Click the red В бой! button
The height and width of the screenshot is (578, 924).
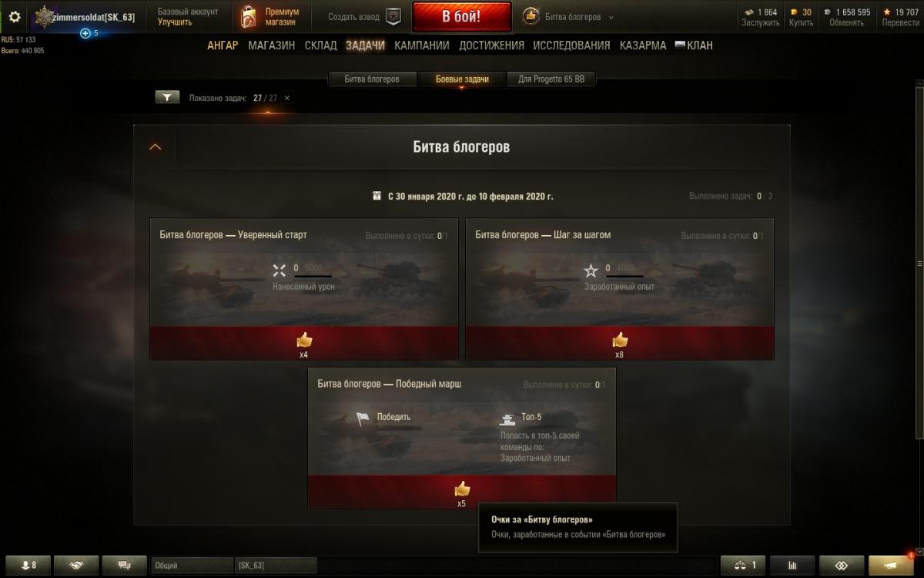tap(461, 17)
